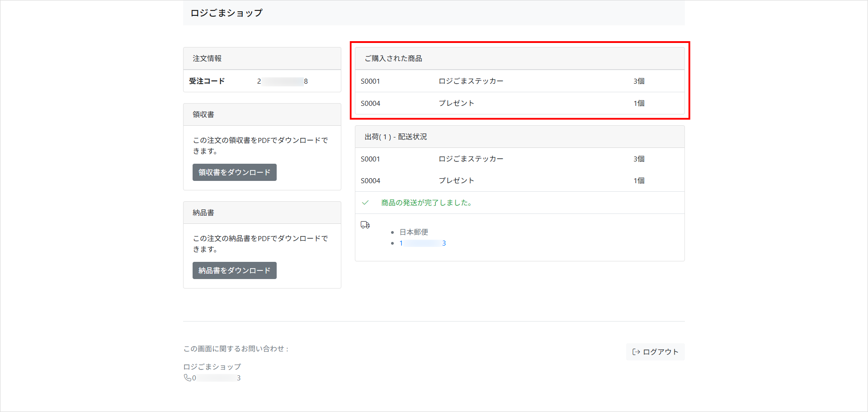Viewport: 868px width, 412px height.
Task: Click the 日本郵便 carrier name
Action: point(414,232)
